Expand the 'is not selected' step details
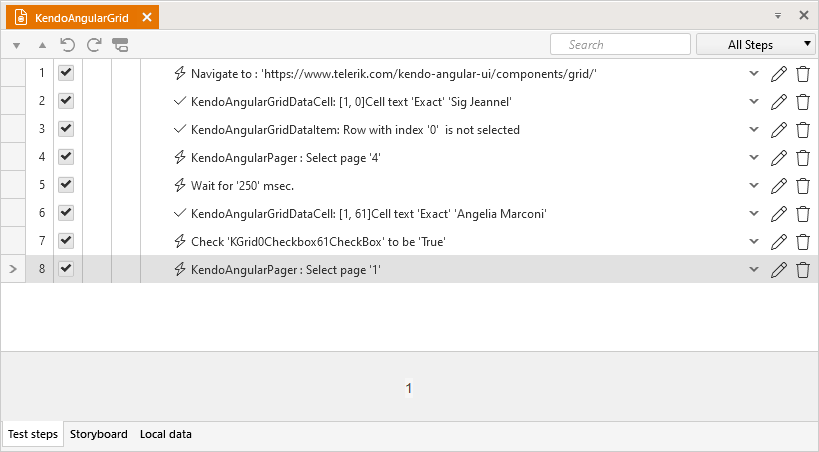The width and height of the screenshot is (819, 452). 754,130
